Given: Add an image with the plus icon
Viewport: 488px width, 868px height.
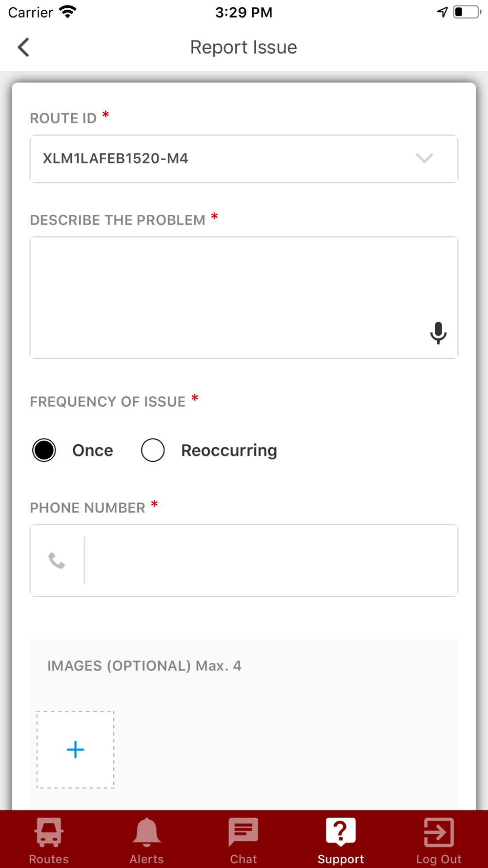Looking at the screenshot, I should [75, 749].
